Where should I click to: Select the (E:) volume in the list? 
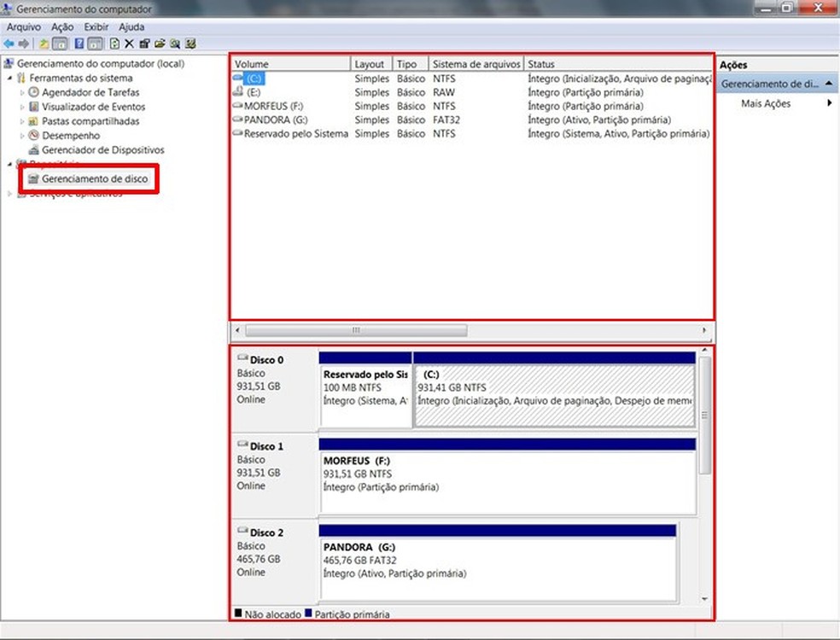[254, 93]
